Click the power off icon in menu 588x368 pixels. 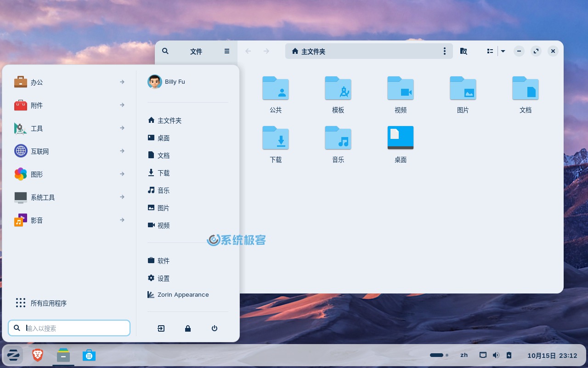pyautogui.click(x=215, y=328)
